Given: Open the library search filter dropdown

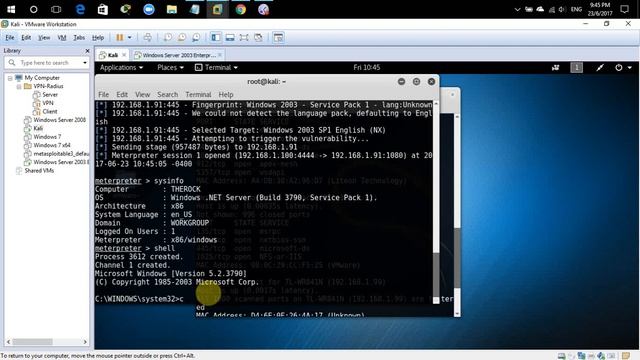Looking at the screenshot, I should [x=84, y=62].
